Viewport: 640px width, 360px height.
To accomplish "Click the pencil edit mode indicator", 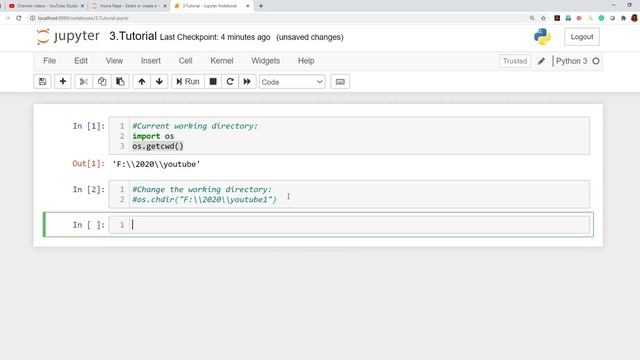I will (541, 61).
